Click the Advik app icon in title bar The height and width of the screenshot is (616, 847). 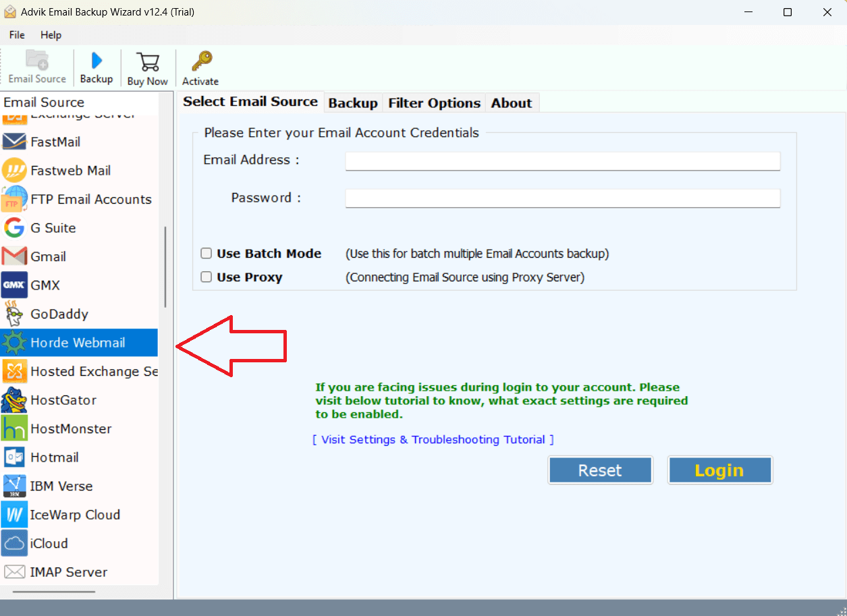point(10,12)
